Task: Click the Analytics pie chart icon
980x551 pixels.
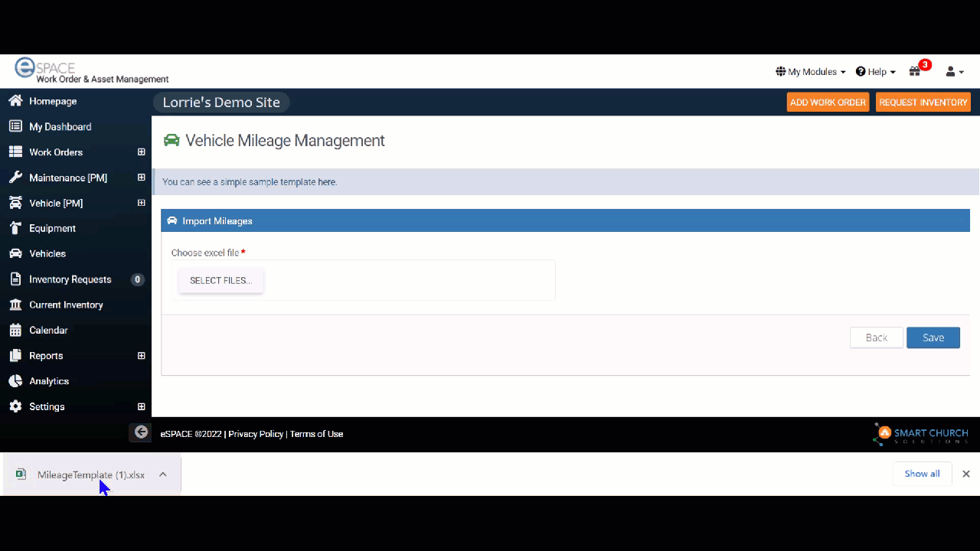Action: (15, 381)
